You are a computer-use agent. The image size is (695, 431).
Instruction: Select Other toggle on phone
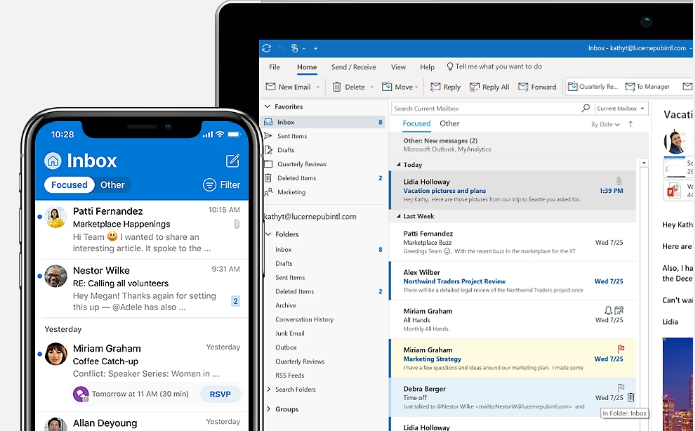pyautogui.click(x=113, y=185)
